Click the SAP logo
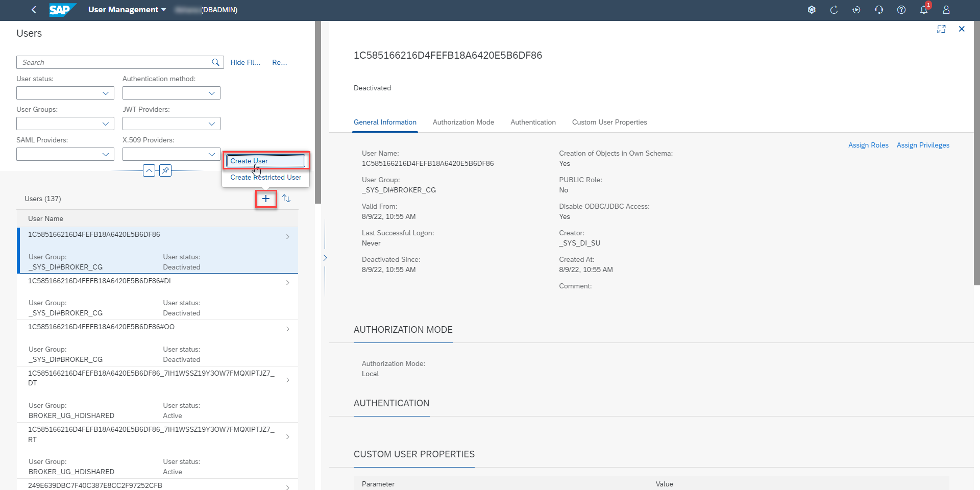980x490 pixels. 62,10
